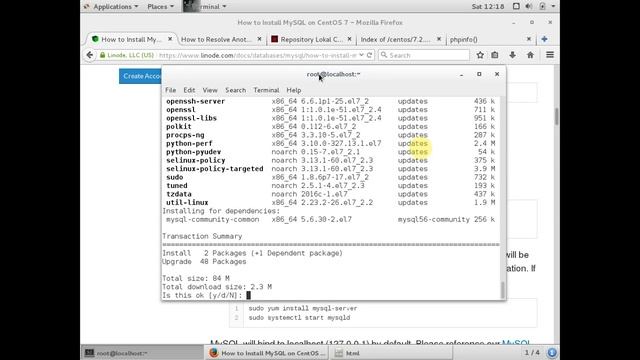Click 'mysql-community-common' in terminal
The image size is (640, 360).
pyautogui.click(x=212, y=219)
